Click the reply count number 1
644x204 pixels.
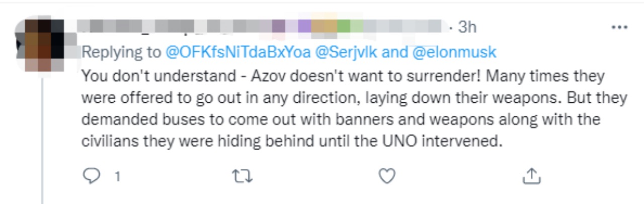[117, 176]
